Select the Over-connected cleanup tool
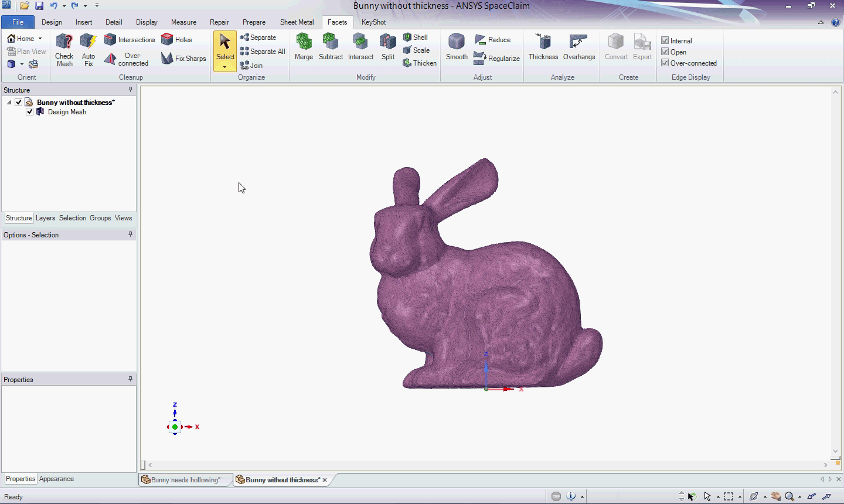The image size is (844, 504). pyautogui.click(x=126, y=59)
